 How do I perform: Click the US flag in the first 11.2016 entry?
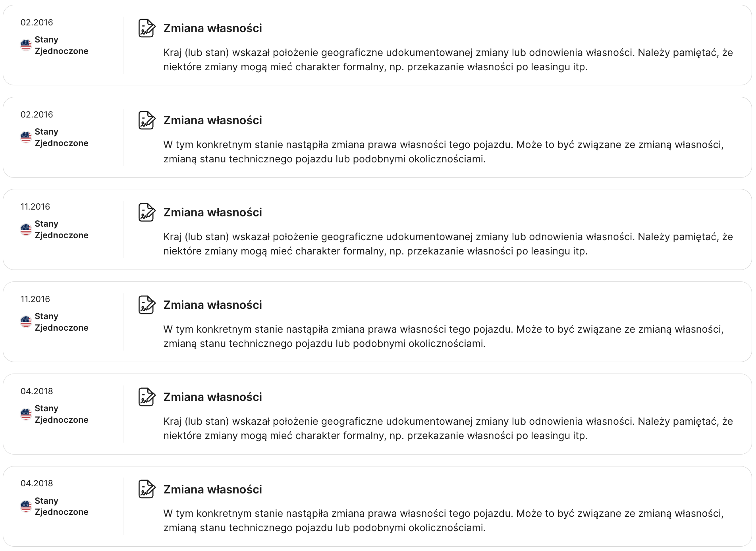click(26, 229)
